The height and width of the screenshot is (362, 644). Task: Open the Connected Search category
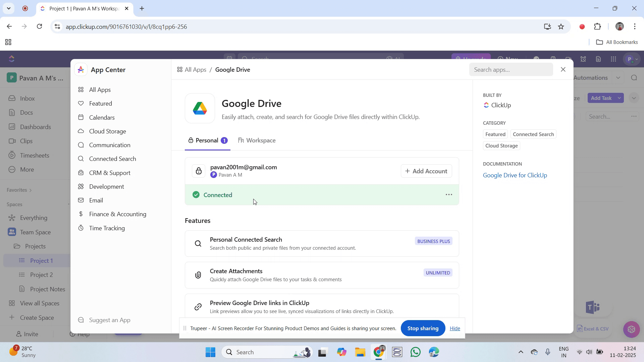(x=112, y=159)
